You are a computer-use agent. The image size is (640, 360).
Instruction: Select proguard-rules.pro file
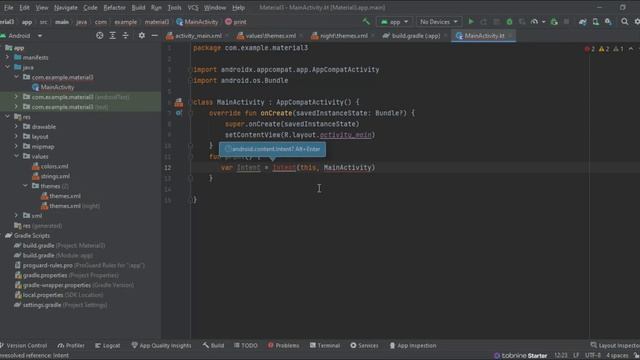tap(80, 265)
